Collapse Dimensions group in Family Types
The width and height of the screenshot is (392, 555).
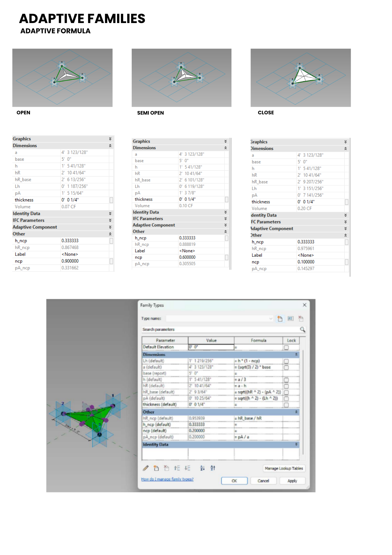point(296,355)
